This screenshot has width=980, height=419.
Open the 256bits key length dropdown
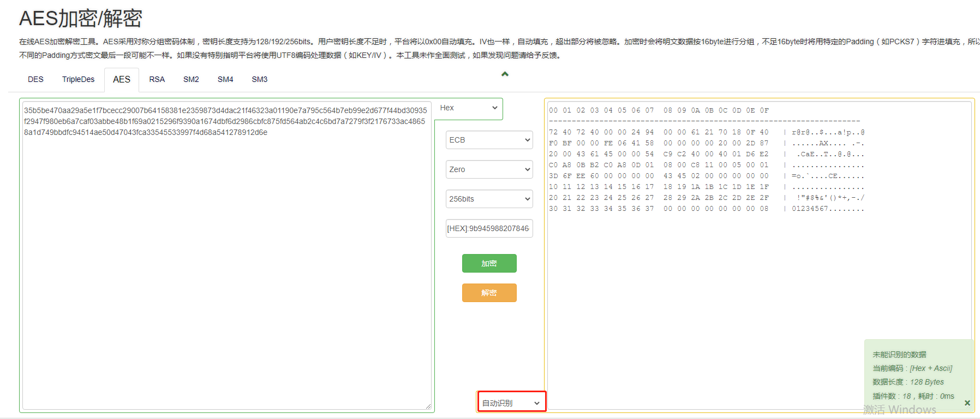pos(489,199)
